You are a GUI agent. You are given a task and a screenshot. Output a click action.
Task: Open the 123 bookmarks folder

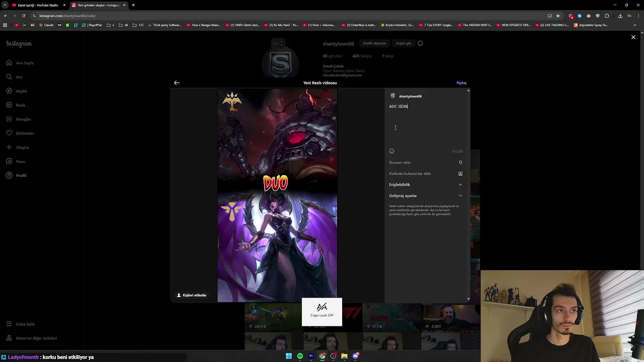tap(138, 25)
